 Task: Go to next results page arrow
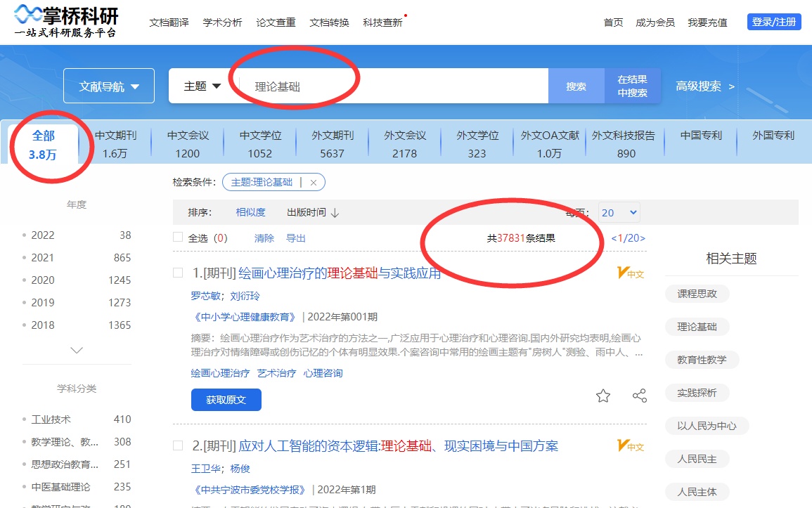641,238
